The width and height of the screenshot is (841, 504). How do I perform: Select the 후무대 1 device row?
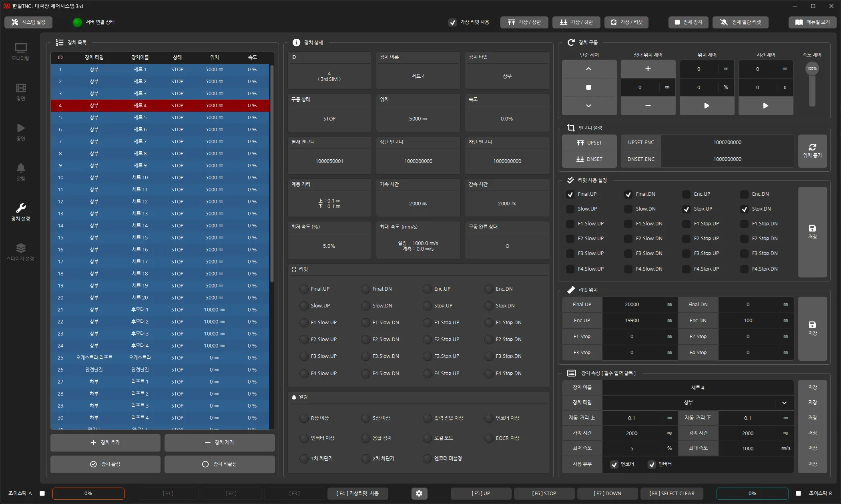click(160, 309)
